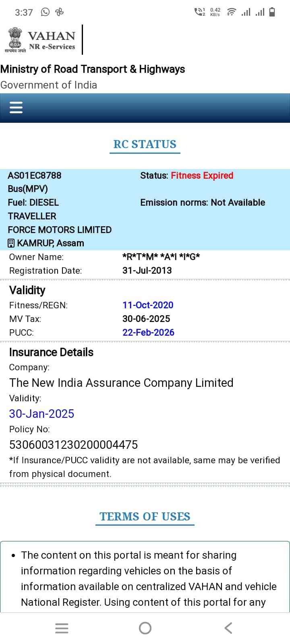Tap the VAHAN NR e-Services title

(52, 40)
